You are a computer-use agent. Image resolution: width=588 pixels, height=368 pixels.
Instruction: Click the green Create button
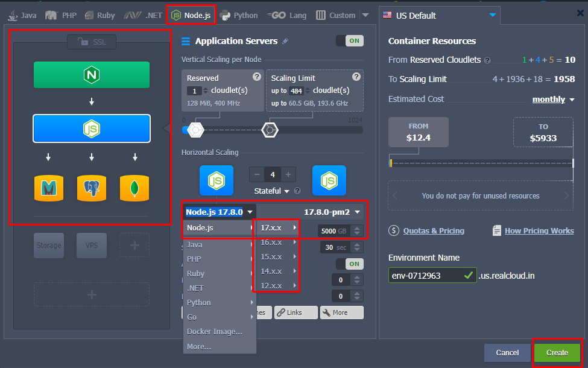pyautogui.click(x=557, y=352)
